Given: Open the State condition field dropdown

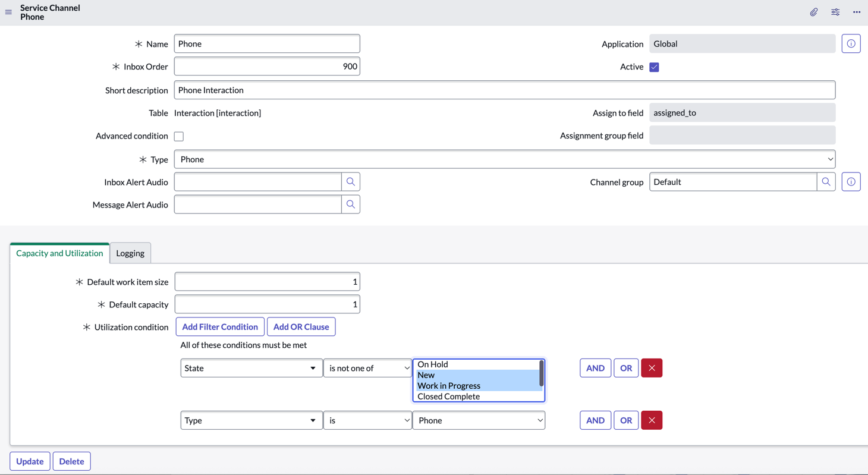Looking at the screenshot, I should (x=251, y=367).
